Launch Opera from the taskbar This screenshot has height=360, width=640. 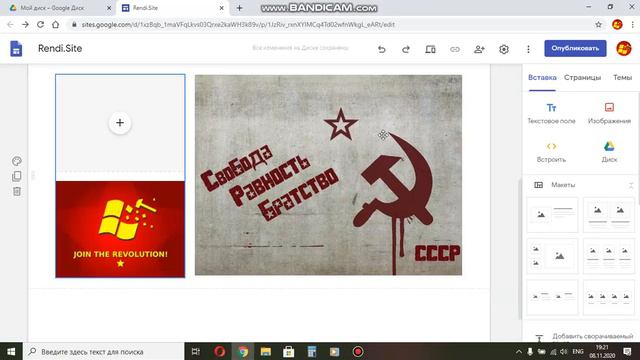[220, 351]
